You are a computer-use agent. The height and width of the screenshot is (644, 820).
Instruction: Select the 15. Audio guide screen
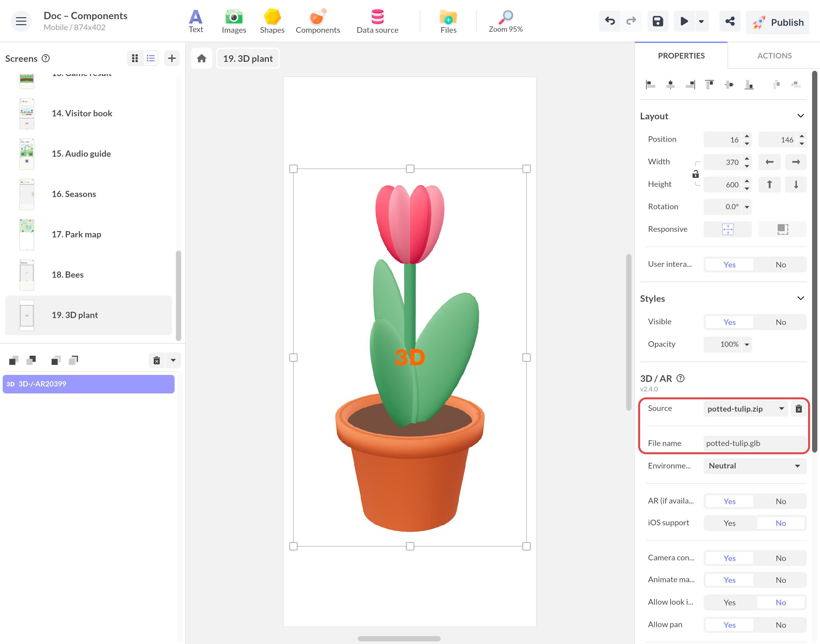89,154
